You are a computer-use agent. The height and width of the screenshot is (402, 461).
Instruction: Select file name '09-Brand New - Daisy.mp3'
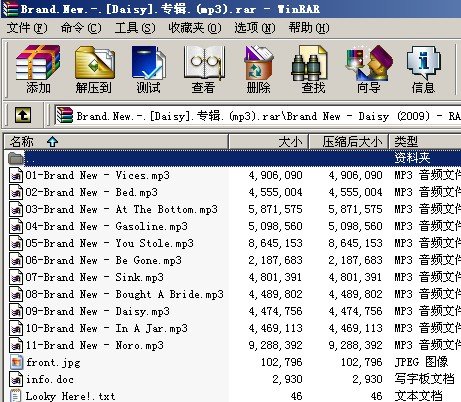(98, 311)
